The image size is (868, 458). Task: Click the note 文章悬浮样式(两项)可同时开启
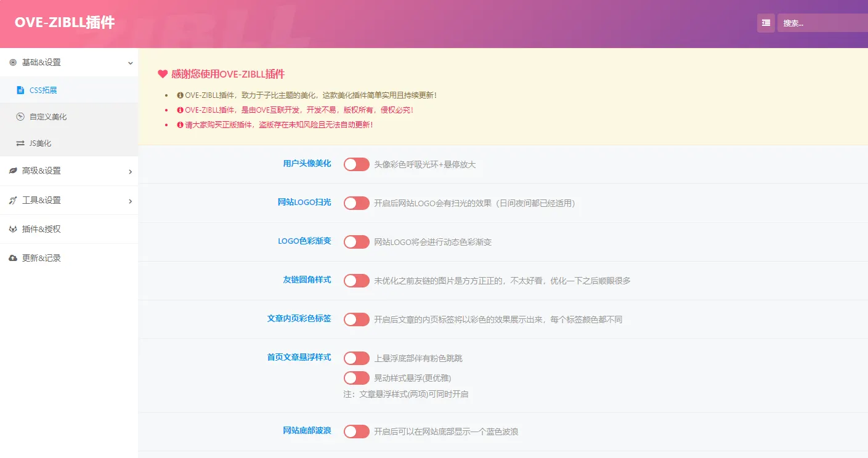click(406, 394)
